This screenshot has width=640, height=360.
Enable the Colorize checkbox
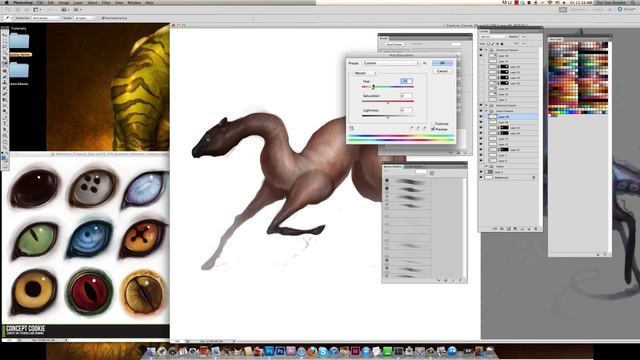pyautogui.click(x=433, y=124)
